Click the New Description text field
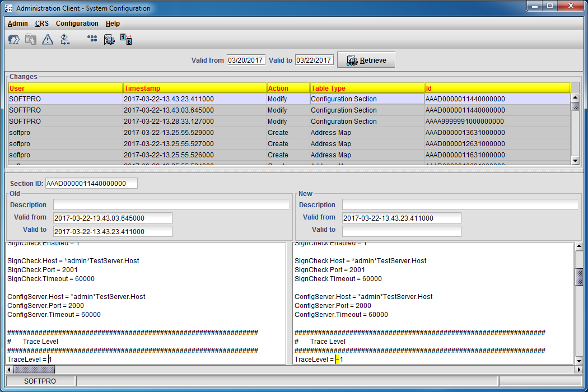This screenshot has width=588, height=392. point(460,205)
